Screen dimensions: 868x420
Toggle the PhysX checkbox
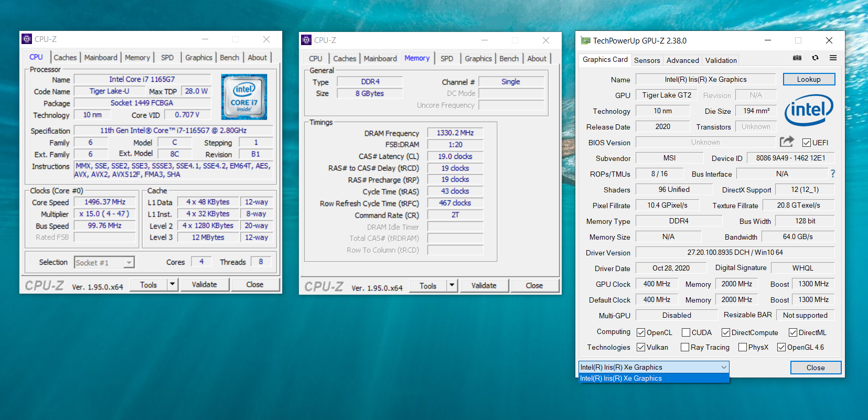click(743, 347)
